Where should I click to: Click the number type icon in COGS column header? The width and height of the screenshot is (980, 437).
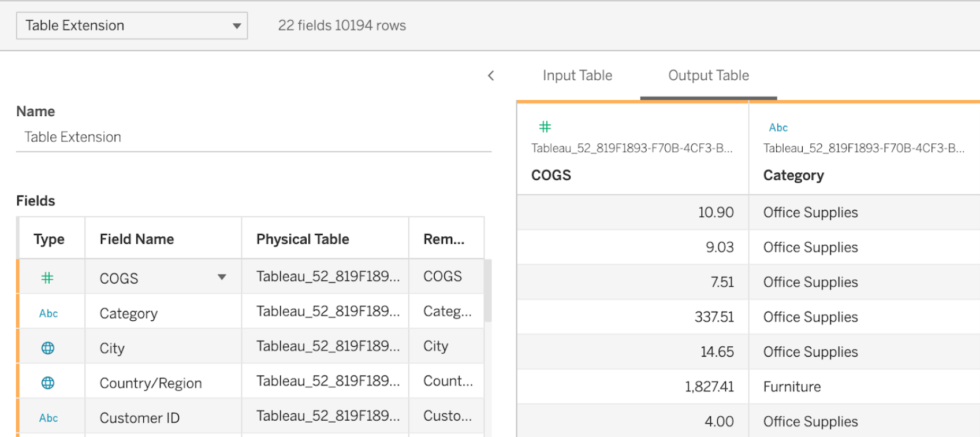click(x=545, y=127)
